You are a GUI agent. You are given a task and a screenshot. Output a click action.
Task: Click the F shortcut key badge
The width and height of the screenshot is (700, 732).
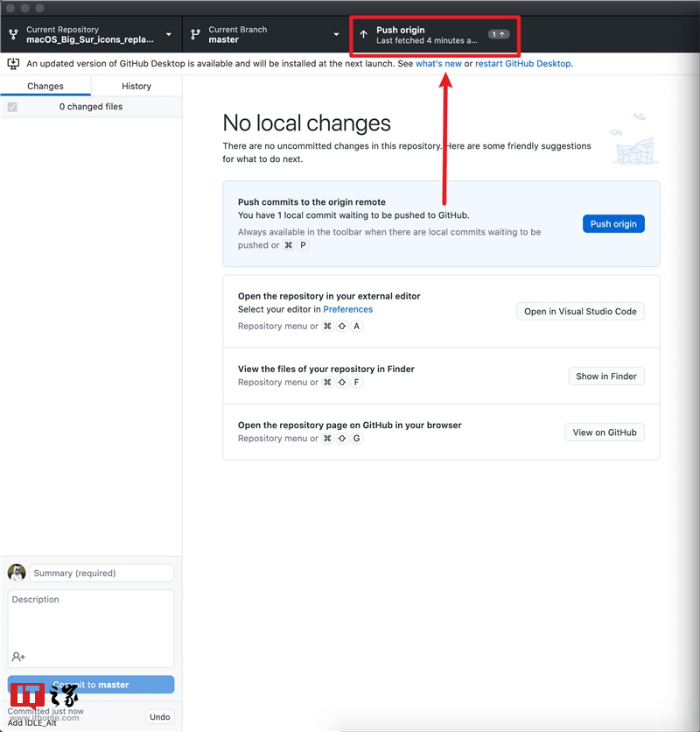point(356,382)
